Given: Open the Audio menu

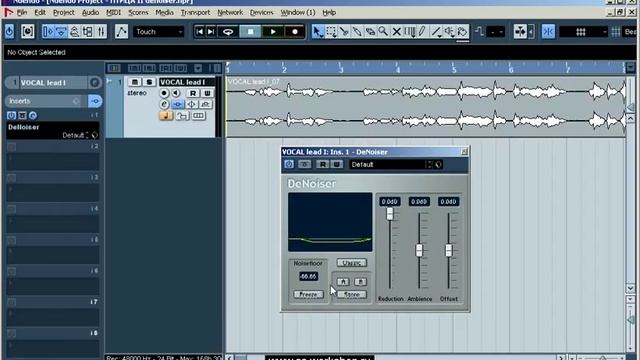Looking at the screenshot, I should pos(90,13).
